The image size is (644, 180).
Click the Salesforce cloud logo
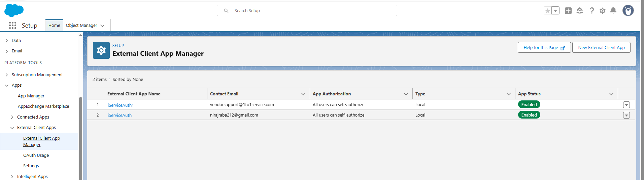[14, 10]
